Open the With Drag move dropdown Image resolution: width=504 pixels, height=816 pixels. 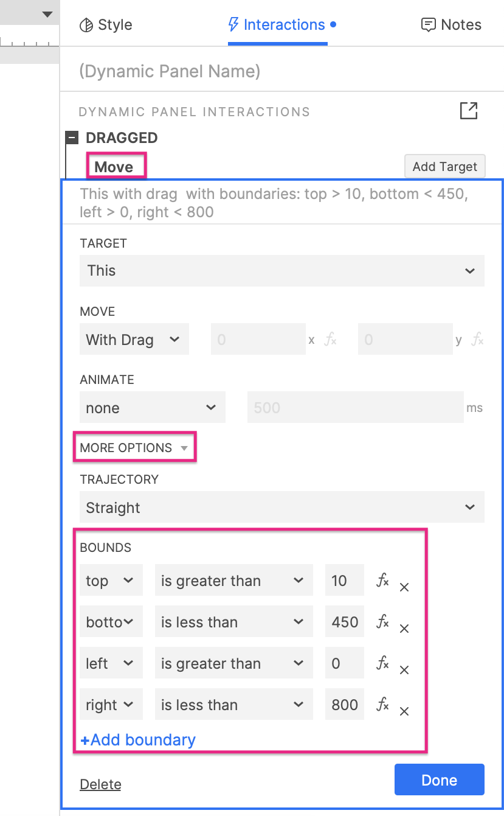click(x=134, y=340)
